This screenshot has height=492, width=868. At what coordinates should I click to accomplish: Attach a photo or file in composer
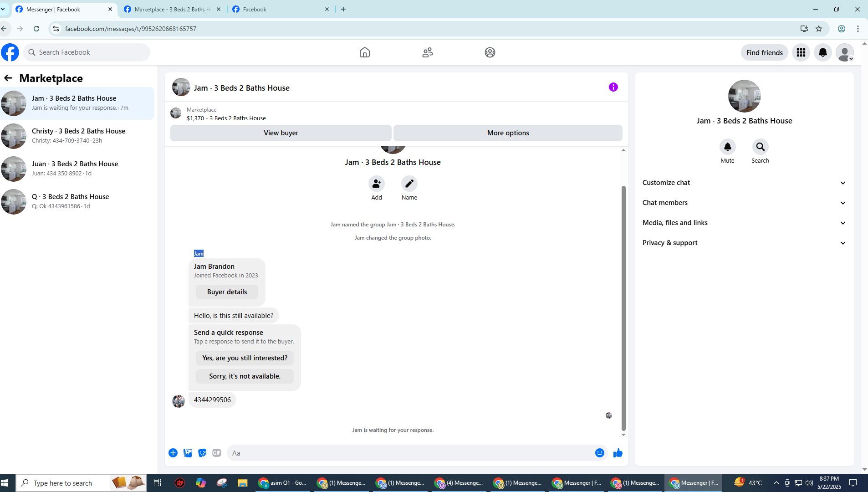click(188, 453)
